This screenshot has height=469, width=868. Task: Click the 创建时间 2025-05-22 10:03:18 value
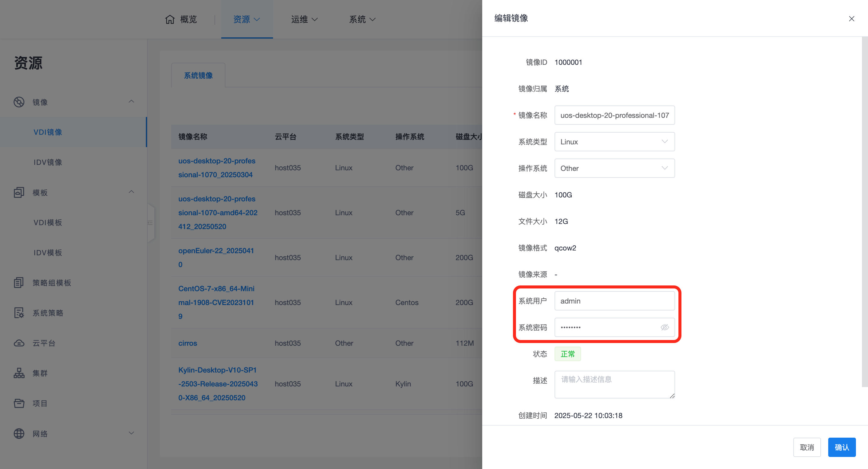(588, 415)
